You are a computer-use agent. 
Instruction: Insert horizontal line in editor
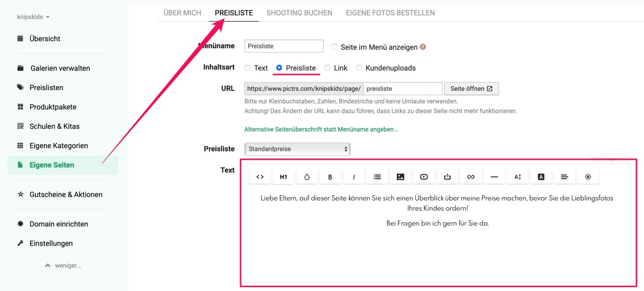pos(494,177)
